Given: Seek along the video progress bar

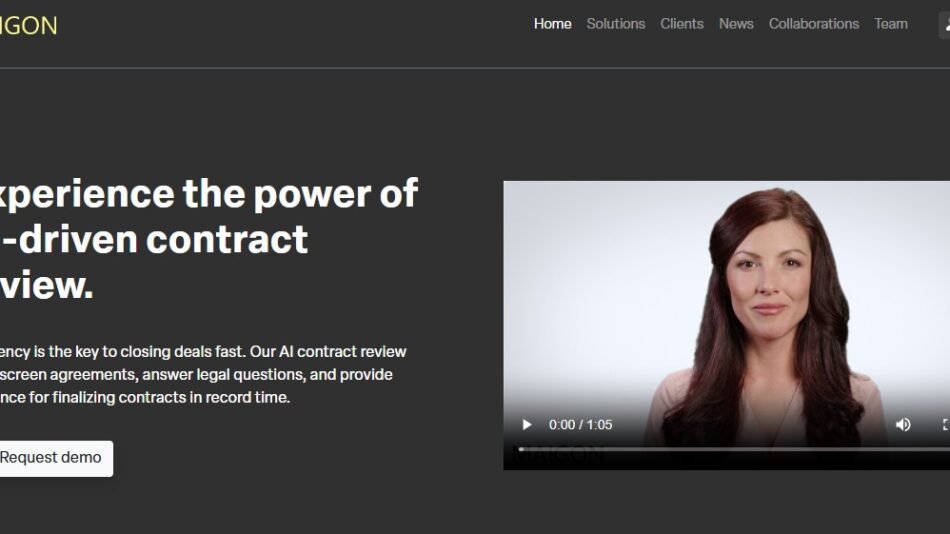Looking at the screenshot, I should (734, 449).
